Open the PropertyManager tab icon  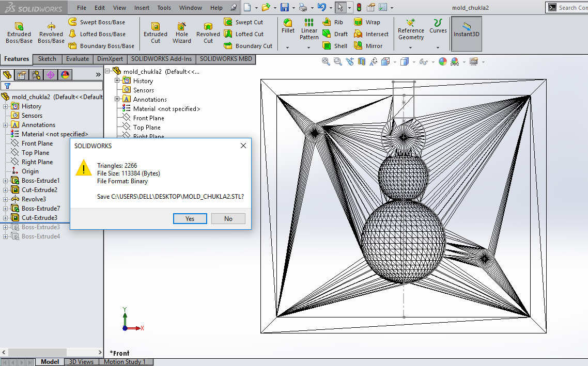coord(21,75)
